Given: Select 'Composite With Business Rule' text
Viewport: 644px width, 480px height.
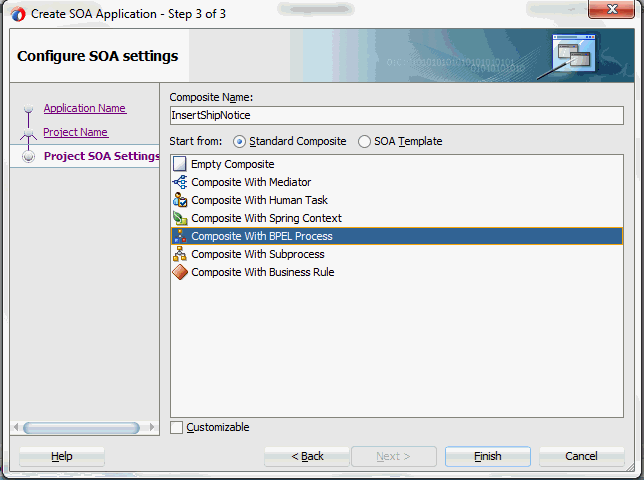Looking at the screenshot, I should tap(262, 273).
